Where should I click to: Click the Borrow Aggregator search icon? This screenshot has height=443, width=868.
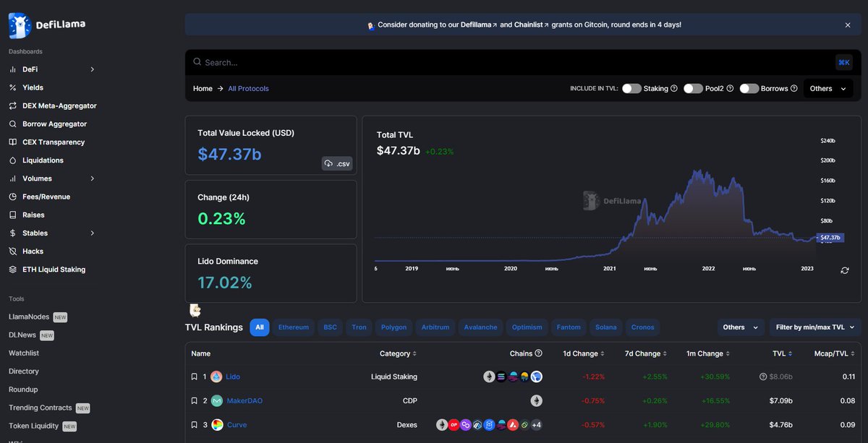pos(13,124)
